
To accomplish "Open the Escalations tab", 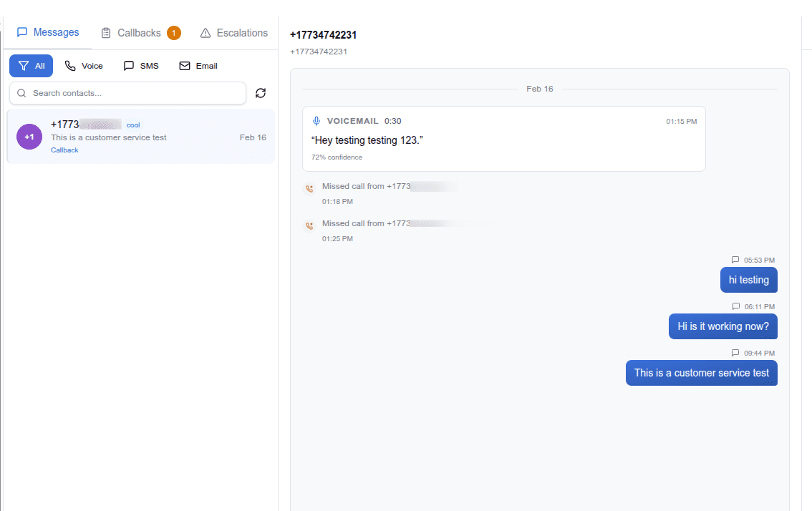I will tap(233, 33).
